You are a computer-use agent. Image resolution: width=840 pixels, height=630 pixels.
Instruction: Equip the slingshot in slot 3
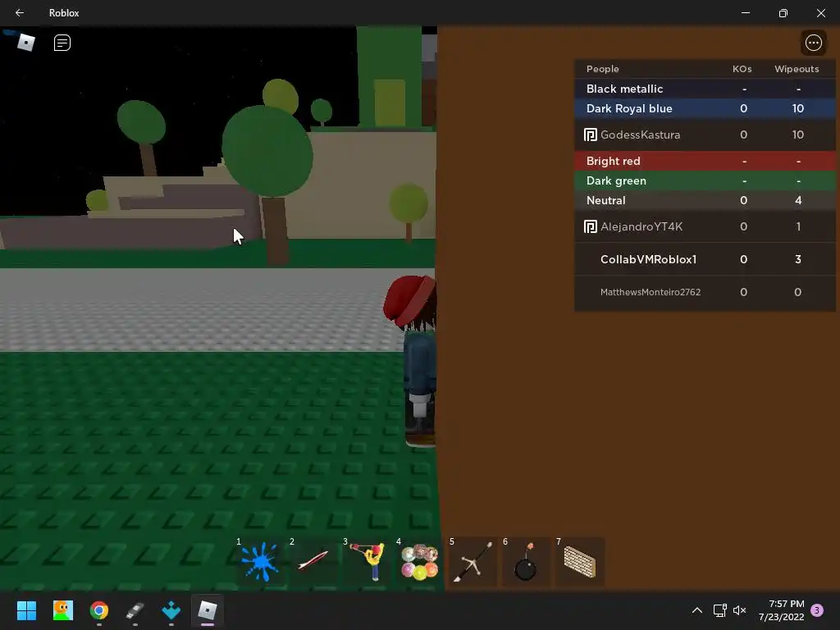pyautogui.click(x=367, y=561)
